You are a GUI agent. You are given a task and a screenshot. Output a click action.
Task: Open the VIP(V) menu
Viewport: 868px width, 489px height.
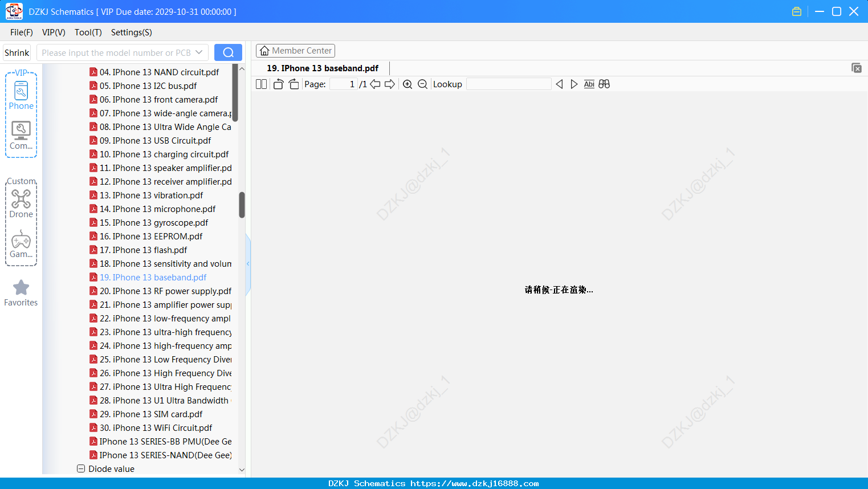pyautogui.click(x=54, y=32)
